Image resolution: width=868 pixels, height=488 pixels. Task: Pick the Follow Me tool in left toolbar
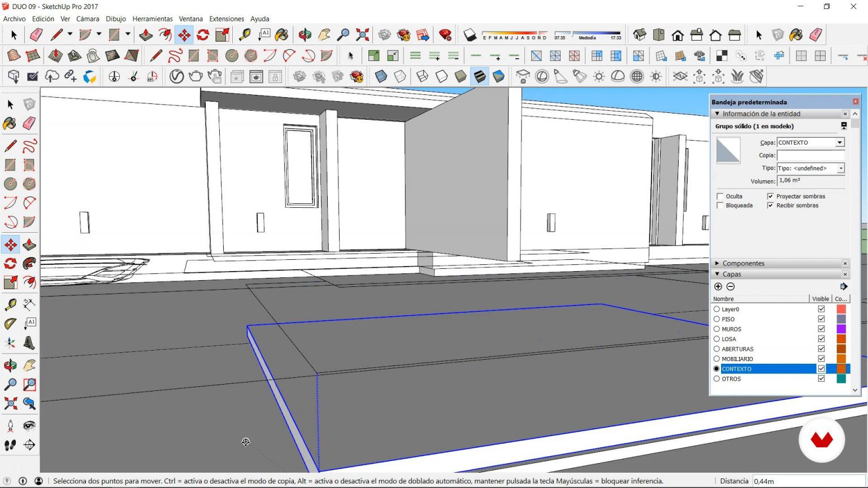[29, 263]
